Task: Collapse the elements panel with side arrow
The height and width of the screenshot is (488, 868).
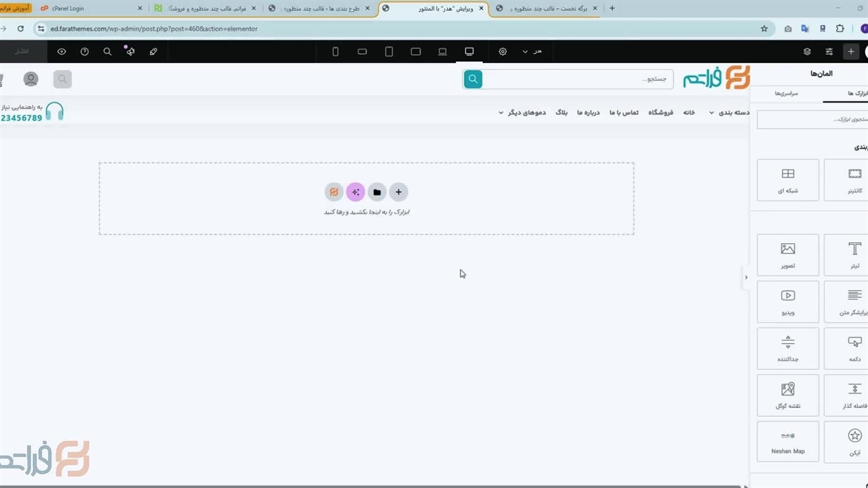Action: [746, 277]
